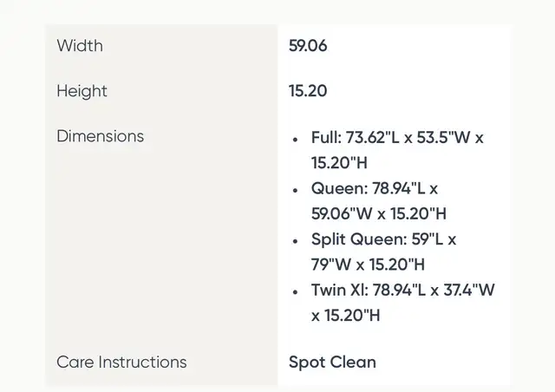Click the Queen size dimensions entry

379,201
